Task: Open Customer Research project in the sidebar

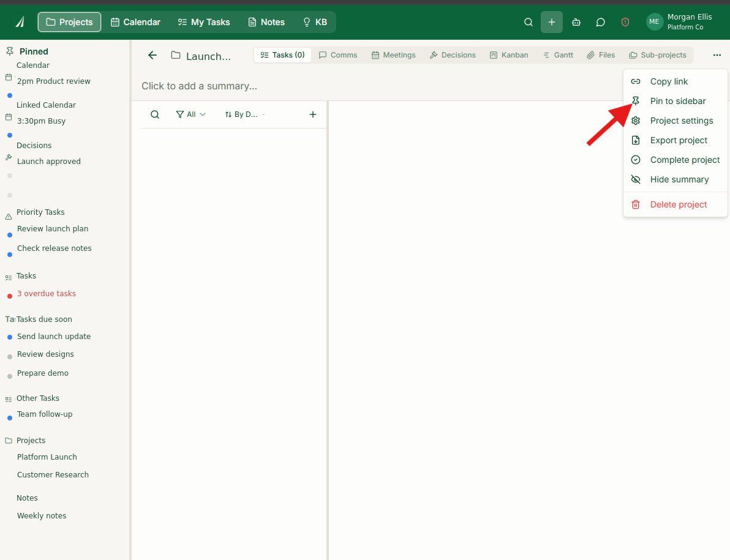Action: click(53, 474)
